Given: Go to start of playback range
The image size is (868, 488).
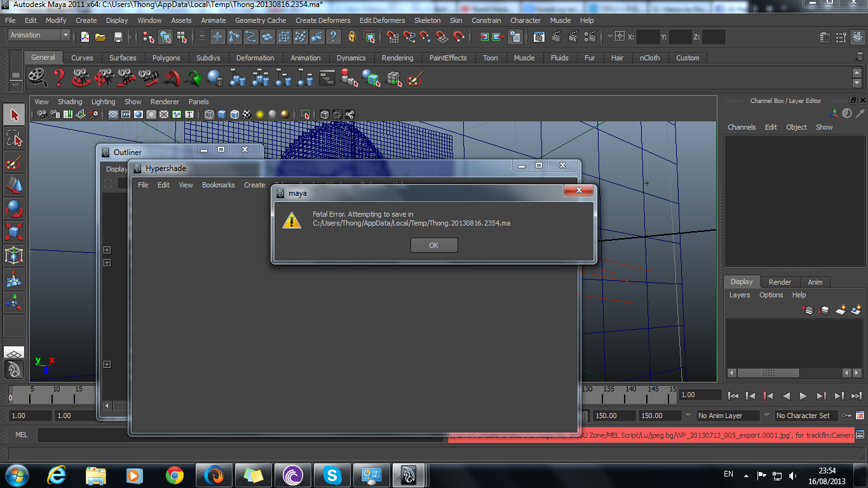Looking at the screenshot, I should point(733,396).
